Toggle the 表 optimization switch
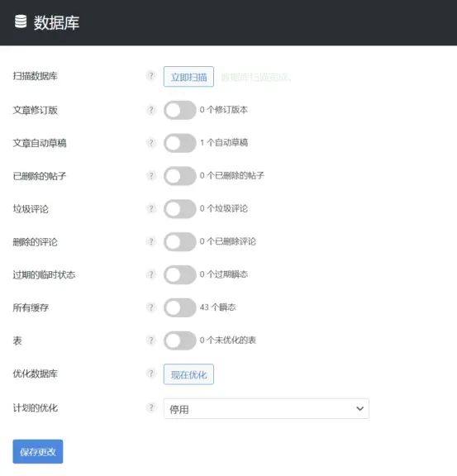 (180, 340)
